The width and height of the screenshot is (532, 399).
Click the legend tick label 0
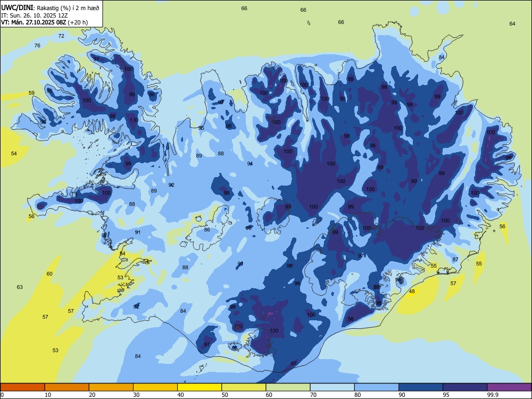tap(2, 395)
